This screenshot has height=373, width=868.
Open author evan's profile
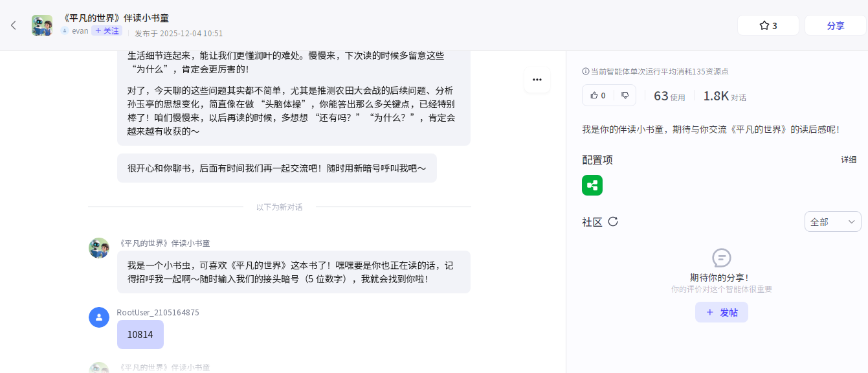pos(80,31)
